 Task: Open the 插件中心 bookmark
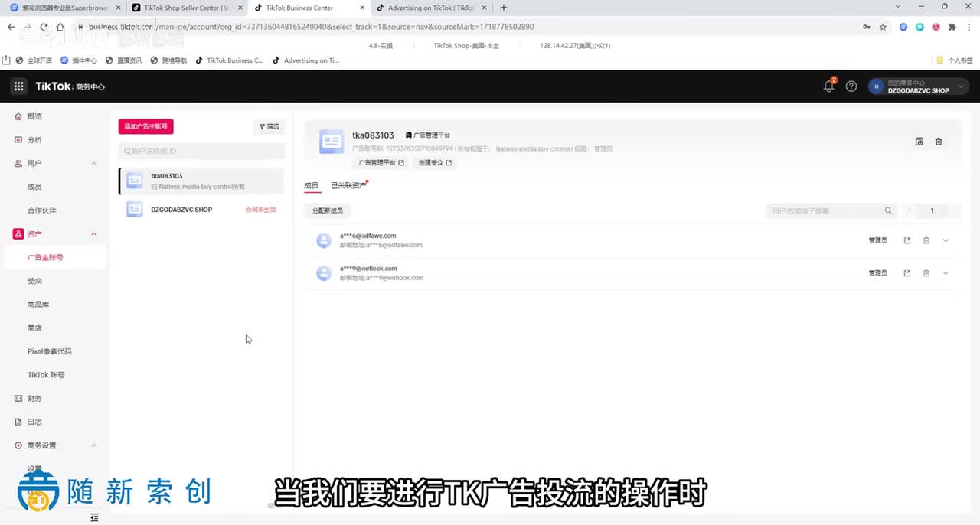click(x=79, y=60)
